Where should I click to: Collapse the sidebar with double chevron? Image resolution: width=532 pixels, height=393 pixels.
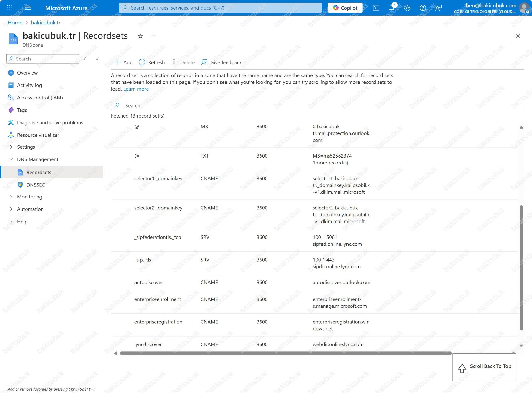click(x=97, y=59)
